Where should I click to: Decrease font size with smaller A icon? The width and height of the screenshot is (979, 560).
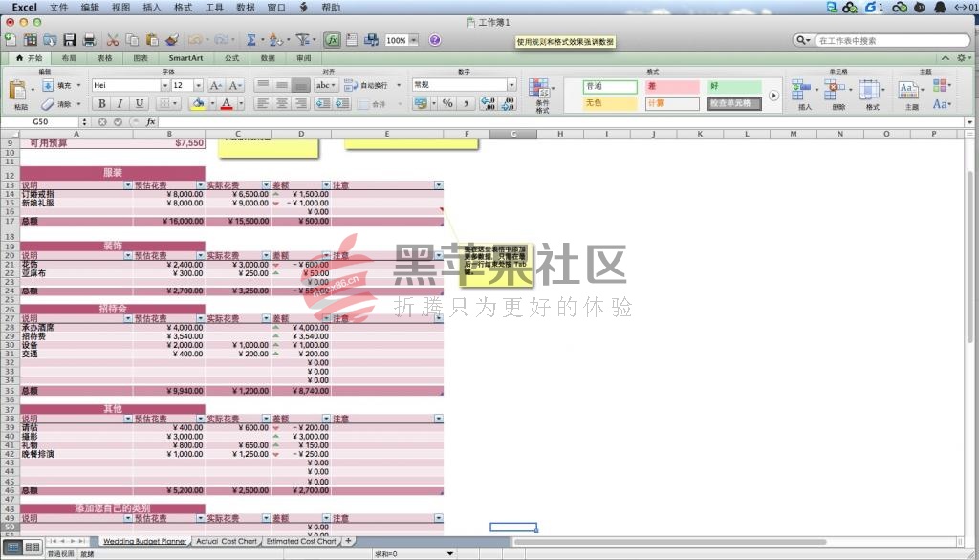click(235, 86)
